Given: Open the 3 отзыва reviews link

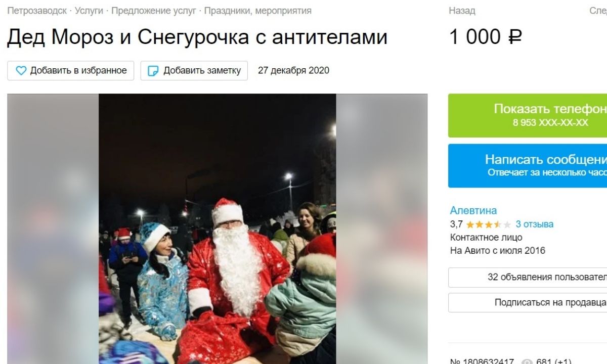Looking at the screenshot, I should click(535, 224).
